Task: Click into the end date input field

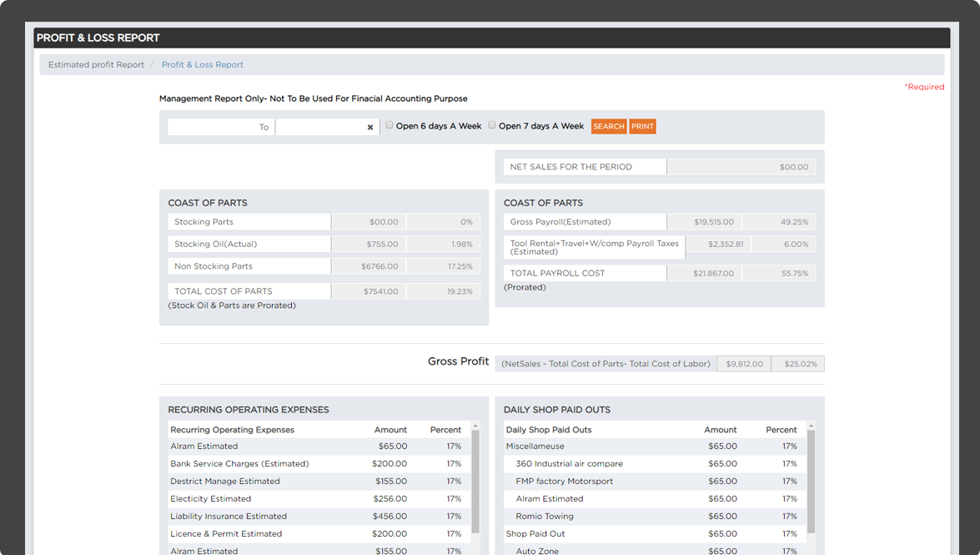Action: (320, 127)
